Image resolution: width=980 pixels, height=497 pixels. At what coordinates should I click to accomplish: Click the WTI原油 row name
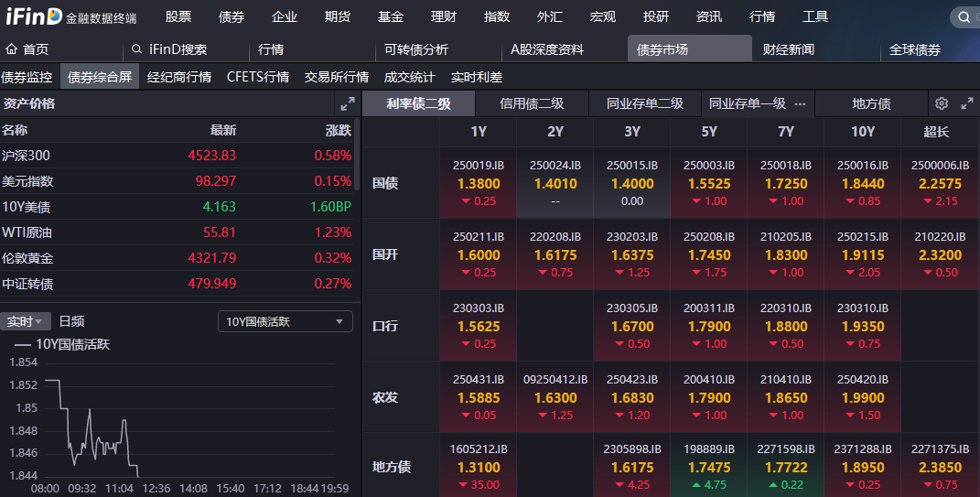click(x=27, y=232)
